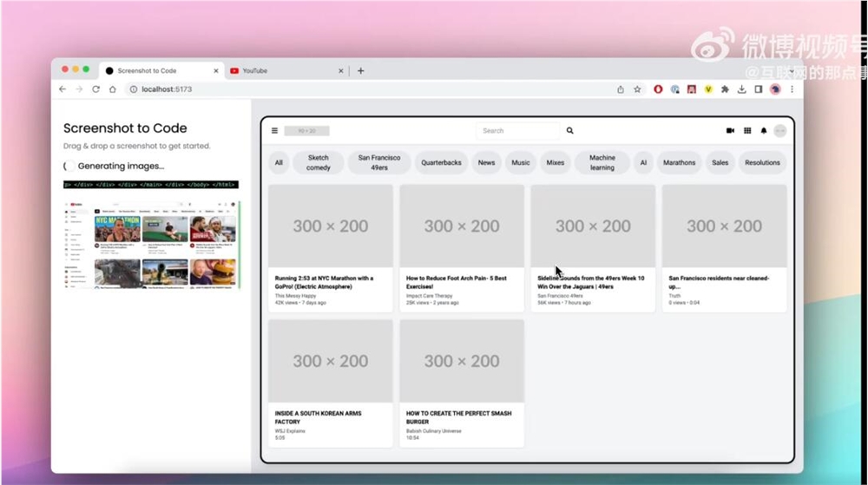Click the "Babish Culinary Universe" channel name
Image resolution: width=868 pixels, height=485 pixels.
coord(433,431)
